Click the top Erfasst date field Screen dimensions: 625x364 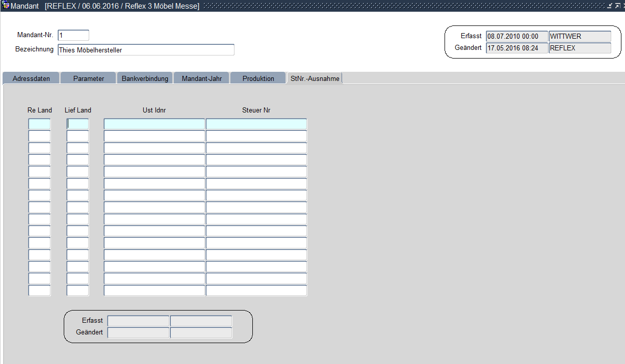point(516,36)
